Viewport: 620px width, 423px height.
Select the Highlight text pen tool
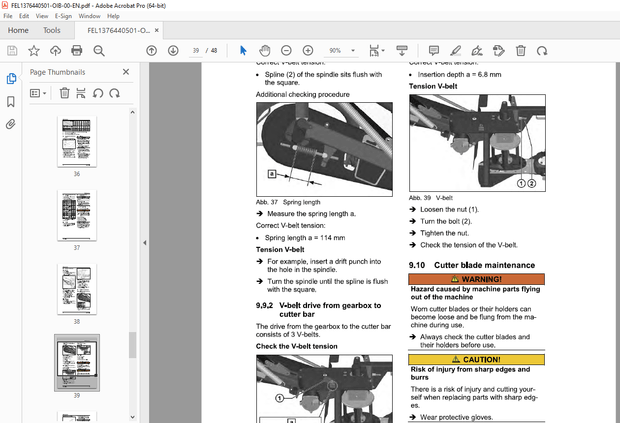click(456, 51)
